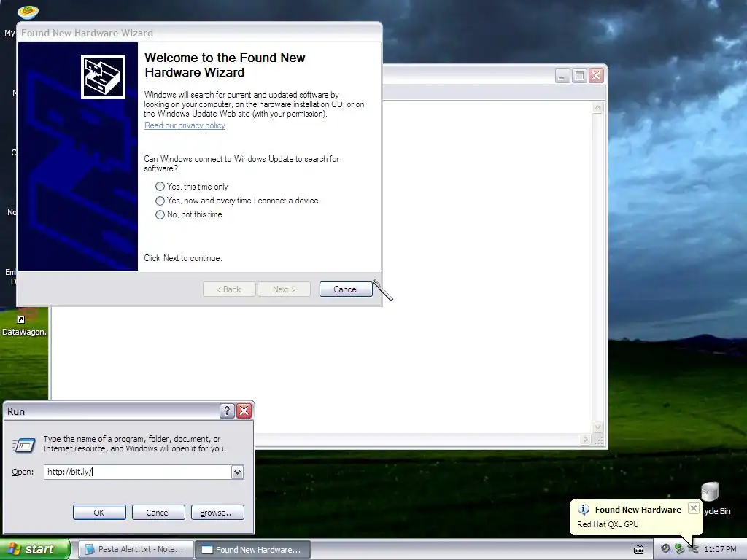747x560 pixels.
Task: Maximize the Notepad window
Action: (579, 75)
